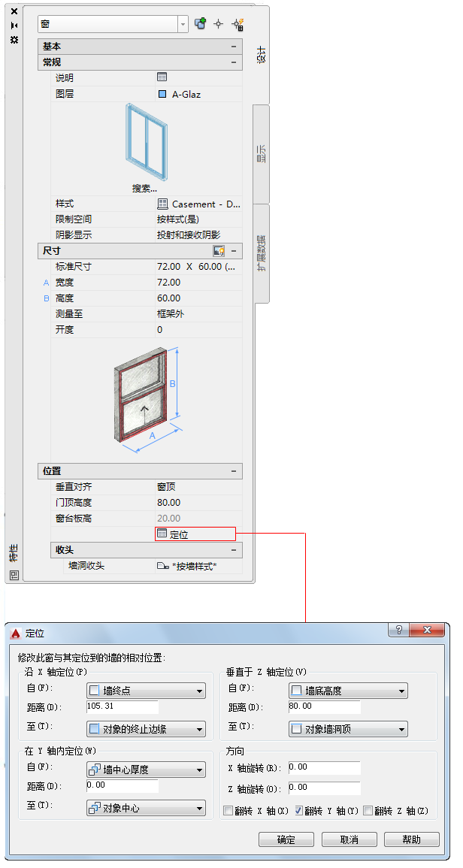463x868 pixels.
Task: Click the 取消 button
Action: 350,839
